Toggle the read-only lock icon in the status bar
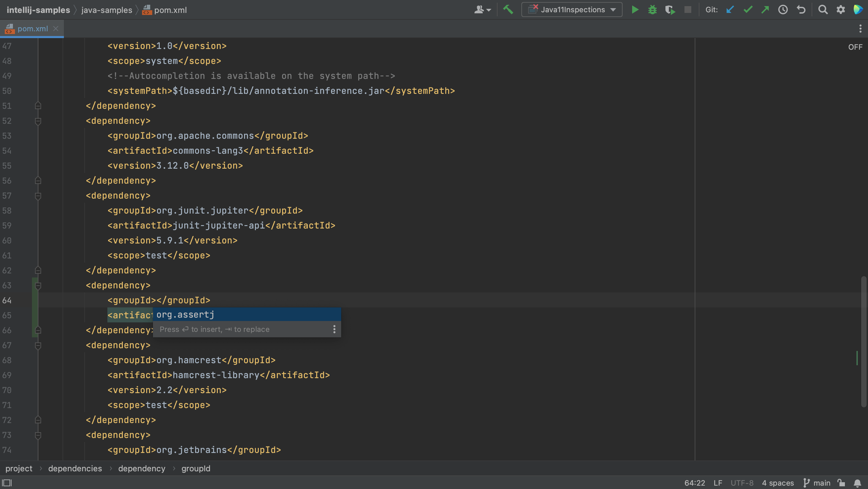This screenshot has width=868, height=489. coord(841,483)
